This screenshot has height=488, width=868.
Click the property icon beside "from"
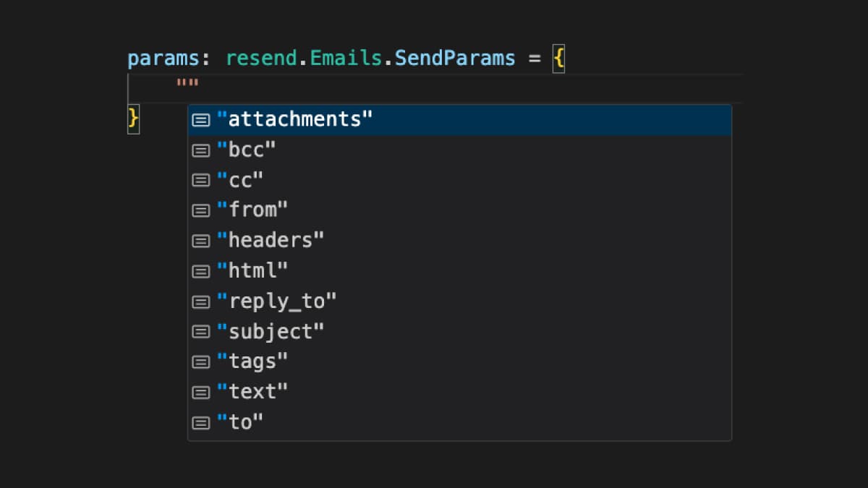[200, 210]
